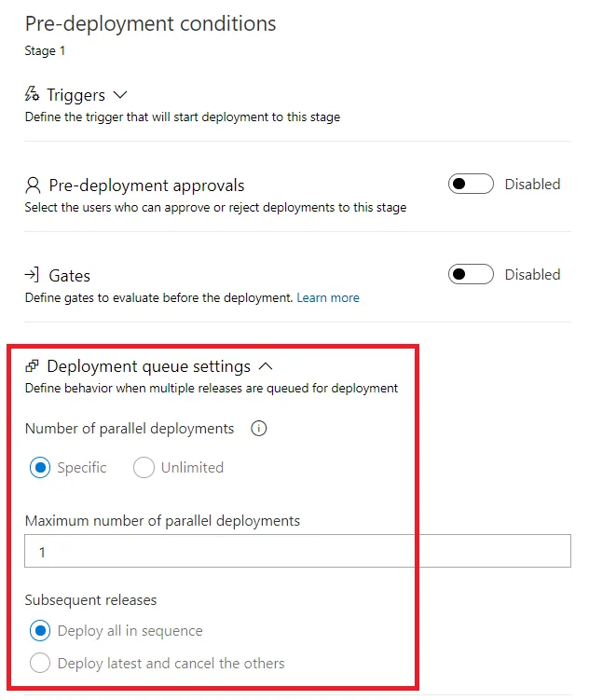Click the Deployment queue settings icon
Image resolution: width=589 pixels, height=700 pixels.
tap(32, 366)
